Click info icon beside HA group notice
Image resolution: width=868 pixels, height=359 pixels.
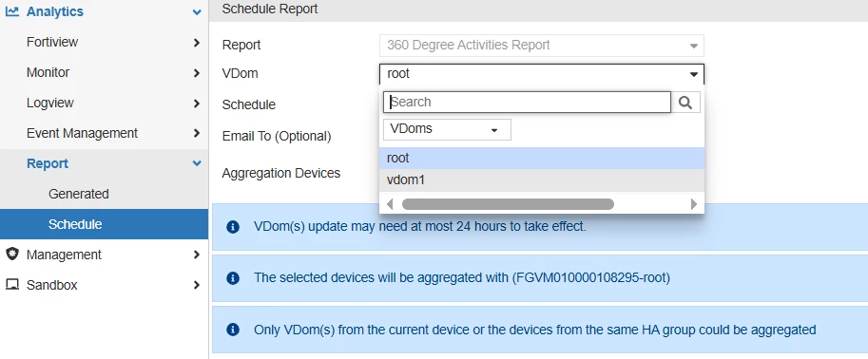pyautogui.click(x=233, y=330)
